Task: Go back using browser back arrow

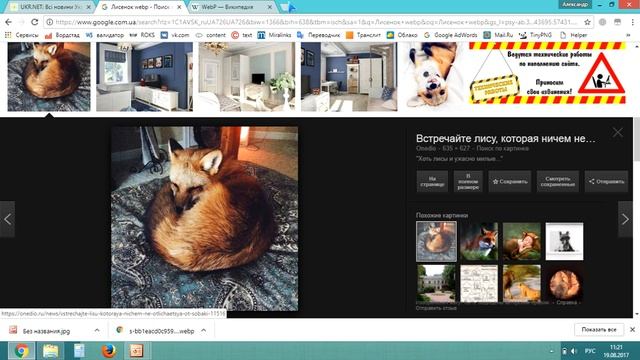Action: click(x=9, y=22)
